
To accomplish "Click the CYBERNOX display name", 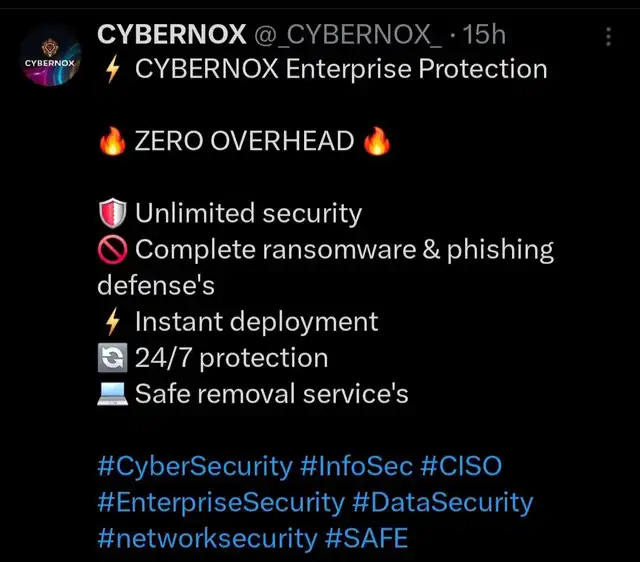I will 171,34.
